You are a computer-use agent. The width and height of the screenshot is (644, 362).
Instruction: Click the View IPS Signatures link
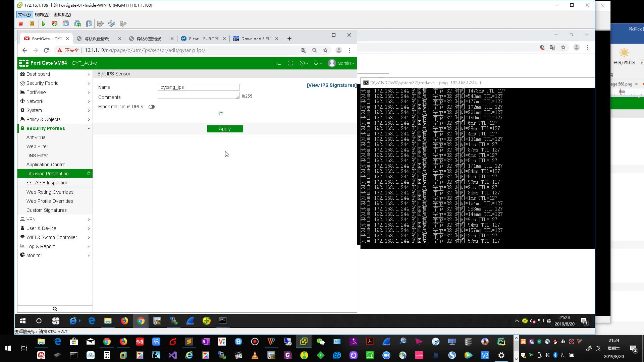pyautogui.click(x=331, y=85)
